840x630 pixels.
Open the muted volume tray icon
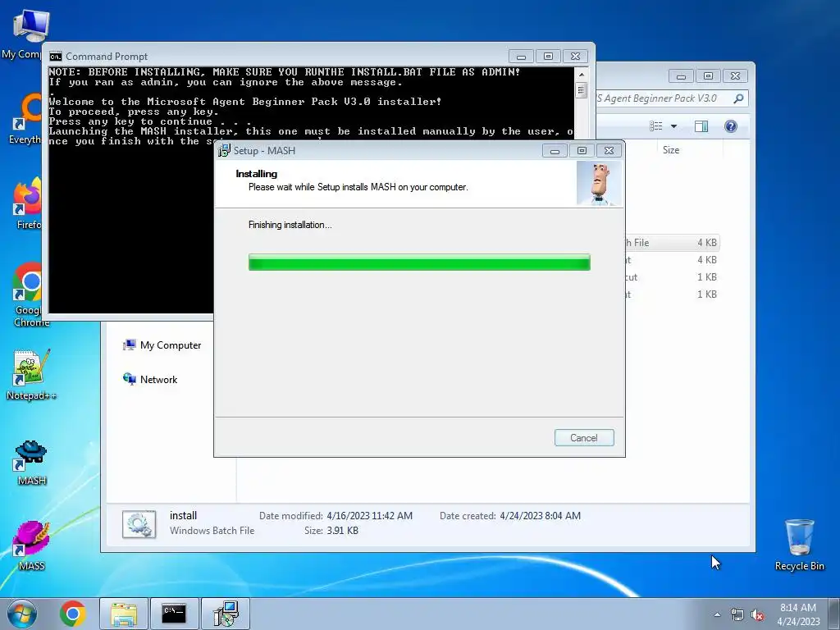tap(757, 615)
